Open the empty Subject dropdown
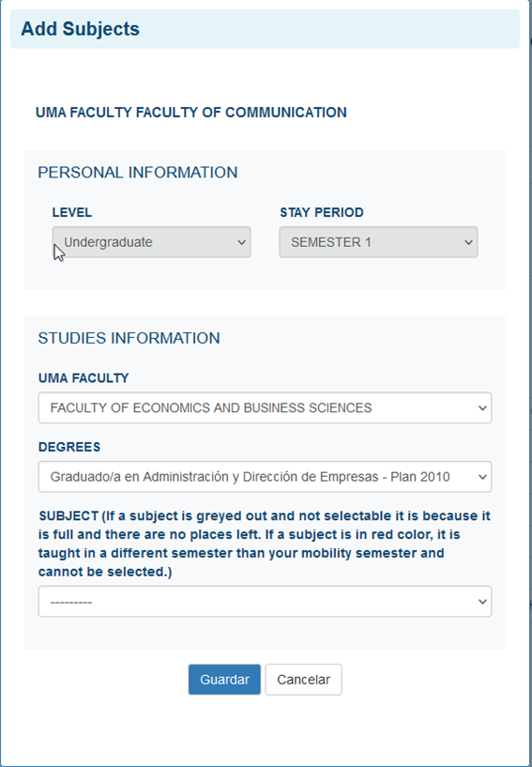Image resolution: width=532 pixels, height=767 pixels. (x=265, y=601)
